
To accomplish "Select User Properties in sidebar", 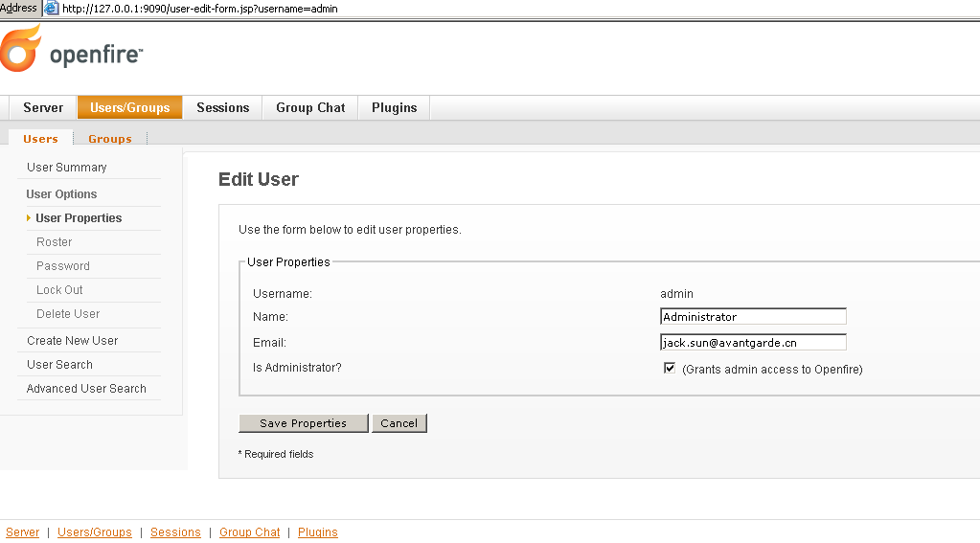I will pyautogui.click(x=79, y=218).
